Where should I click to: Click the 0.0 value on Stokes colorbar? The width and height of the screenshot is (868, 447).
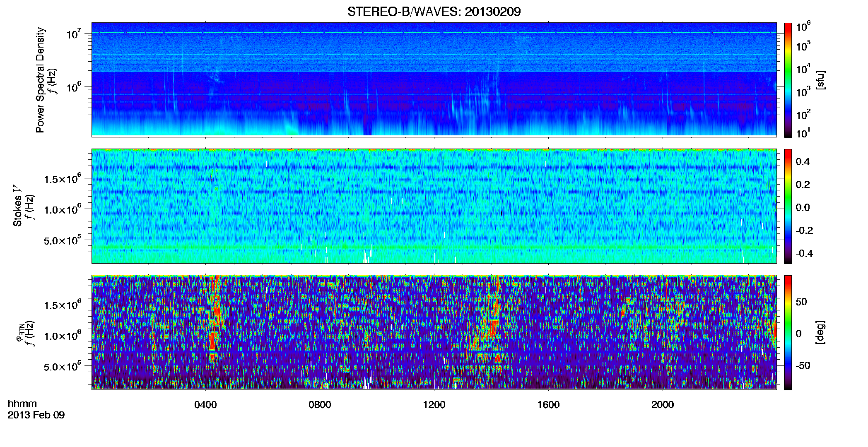pos(803,207)
